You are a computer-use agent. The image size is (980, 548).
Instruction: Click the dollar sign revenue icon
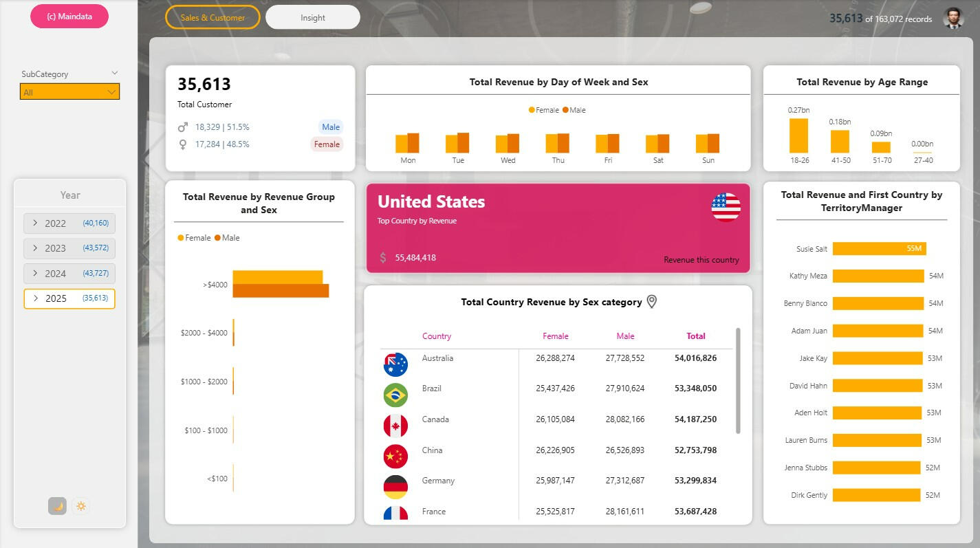click(x=383, y=258)
